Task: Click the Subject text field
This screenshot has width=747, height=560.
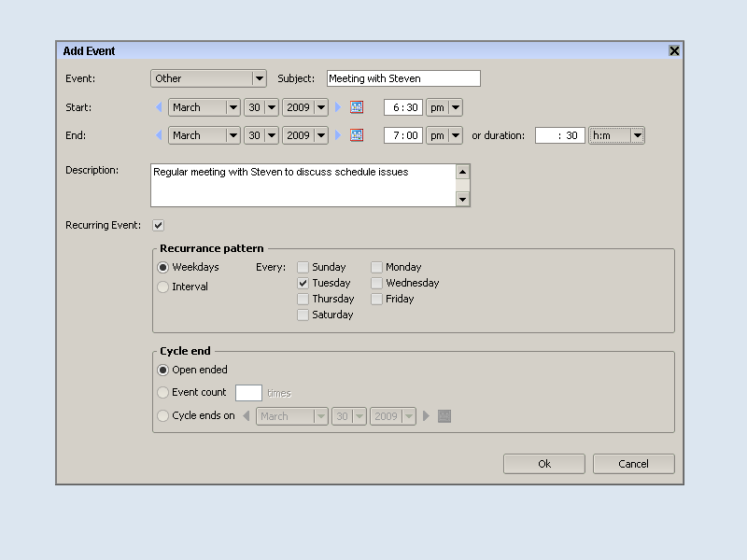Action: click(x=403, y=79)
